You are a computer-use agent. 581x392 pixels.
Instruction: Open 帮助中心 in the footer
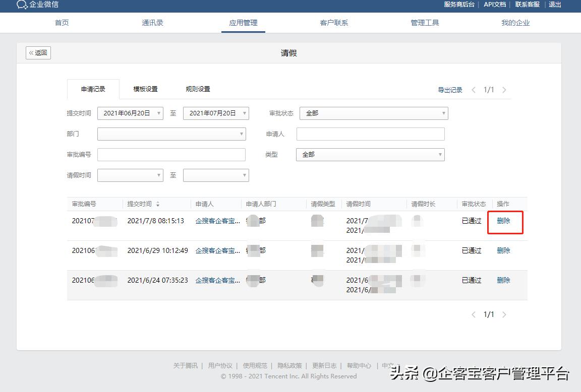click(359, 365)
